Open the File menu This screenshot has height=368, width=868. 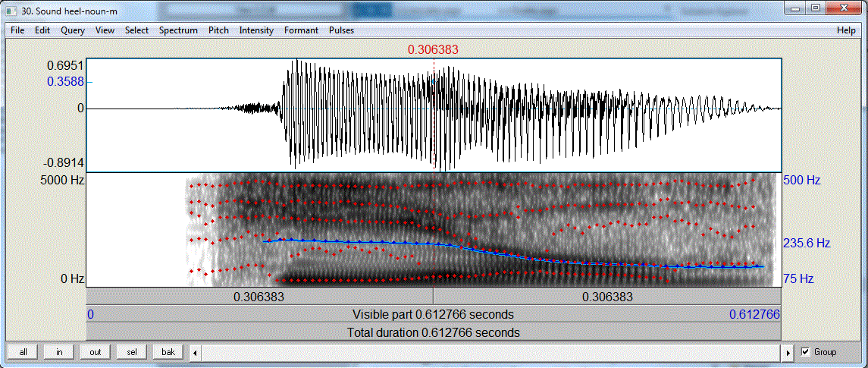pyautogui.click(x=17, y=30)
